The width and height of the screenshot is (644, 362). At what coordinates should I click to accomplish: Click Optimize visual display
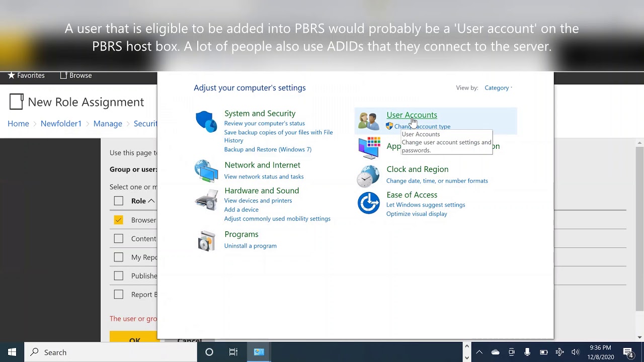417,214
